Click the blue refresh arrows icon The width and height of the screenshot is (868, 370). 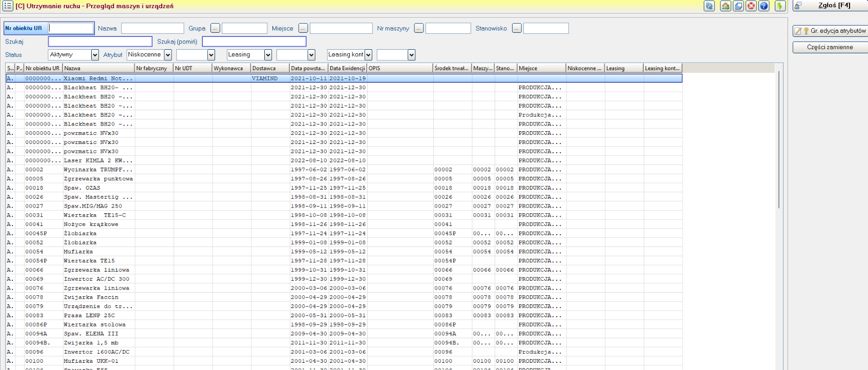tap(709, 6)
